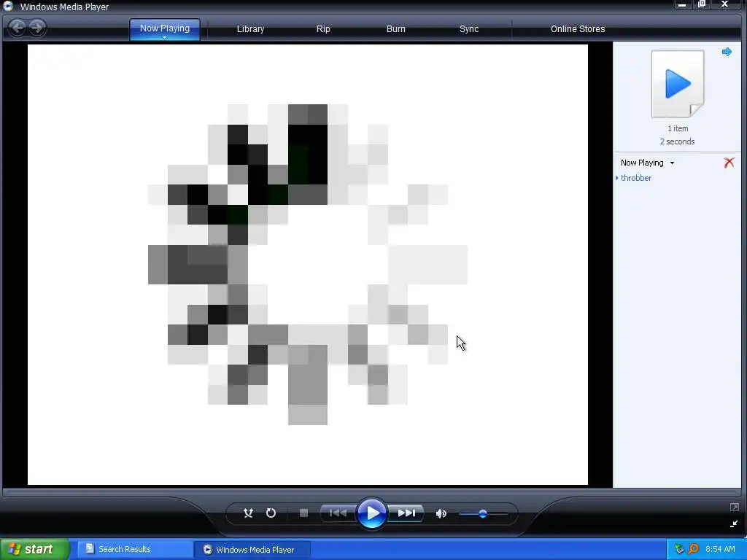Click the blue arrow to hide list pane
The height and width of the screenshot is (560, 747).
coord(727,52)
